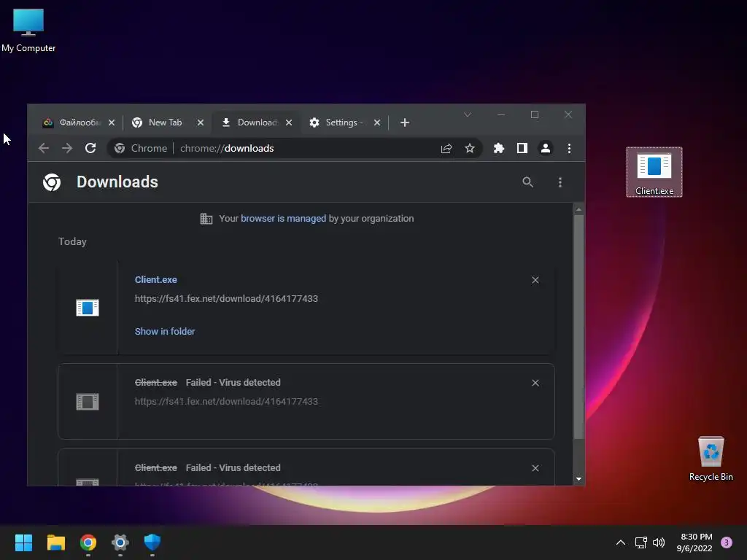The width and height of the screenshot is (747, 560).
Task: Select the Client.exe desktop icon
Action: (x=654, y=172)
